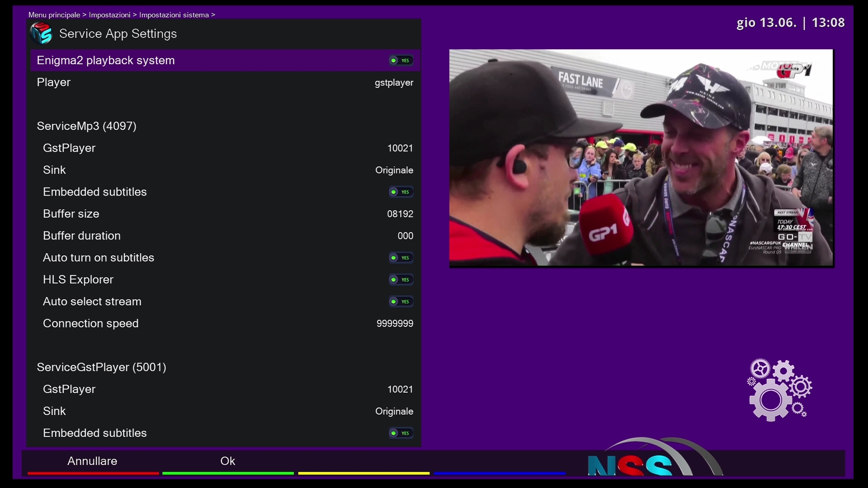Viewport: 868px width, 488px height.
Task: Disable Auto turn on subtitles
Action: (x=401, y=258)
